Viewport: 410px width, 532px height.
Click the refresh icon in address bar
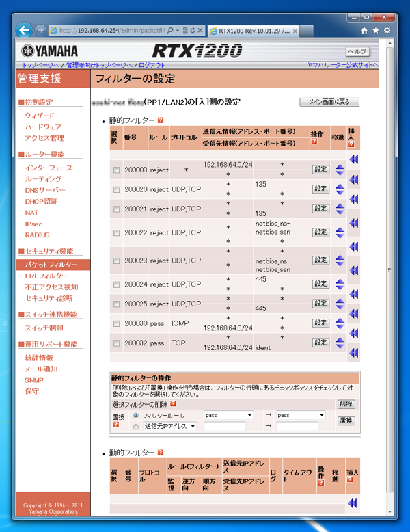tap(193, 31)
